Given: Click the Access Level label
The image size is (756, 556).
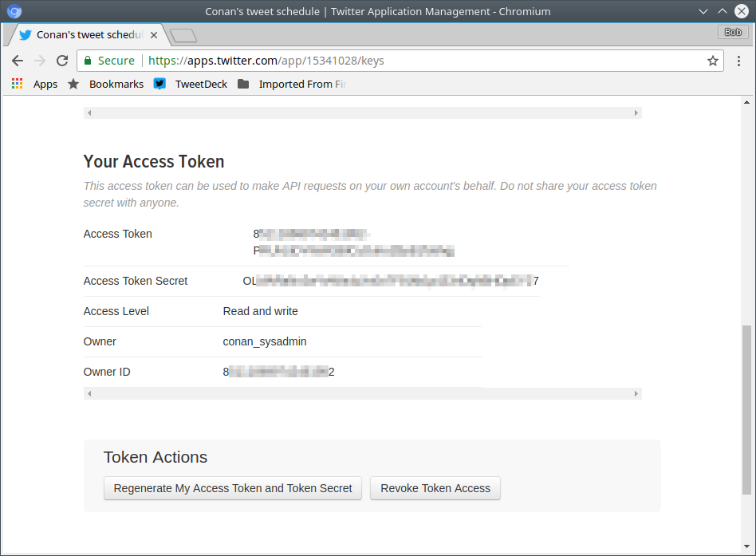Looking at the screenshot, I should tap(116, 311).
